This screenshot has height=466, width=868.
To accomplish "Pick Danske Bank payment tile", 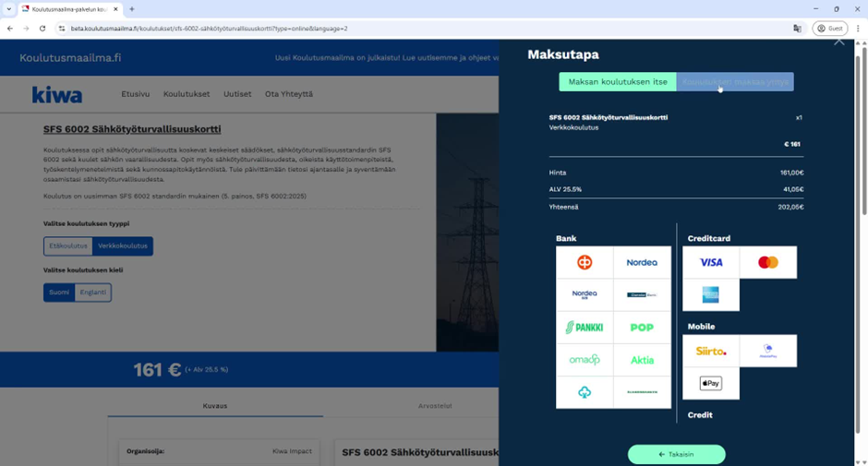I will click(x=642, y=294).
